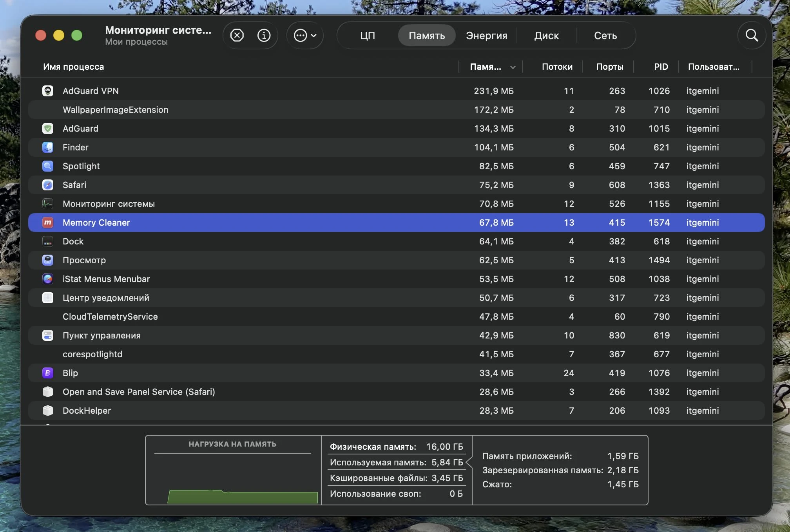Click the Просмотр app icon
The width and height of the screenshot is (790, 532).
48,260
